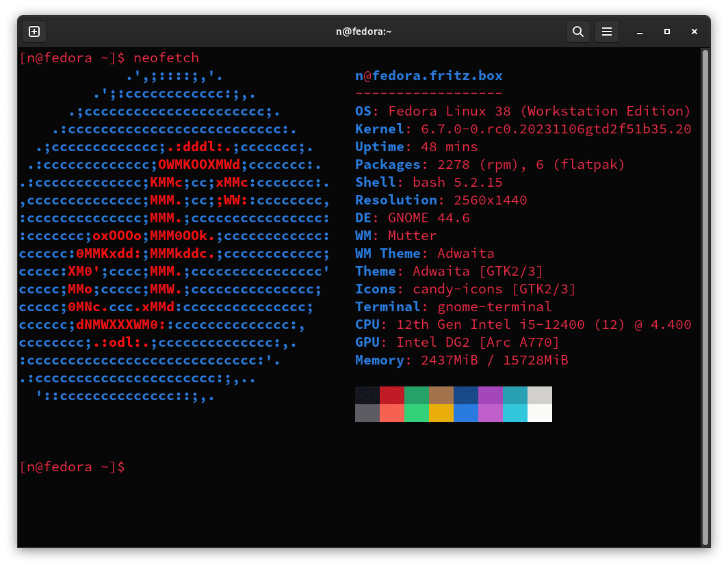The height and width of the screenshot is (567, 728).
Task: Click the bright cyan color block
Action: click(515, 413)
